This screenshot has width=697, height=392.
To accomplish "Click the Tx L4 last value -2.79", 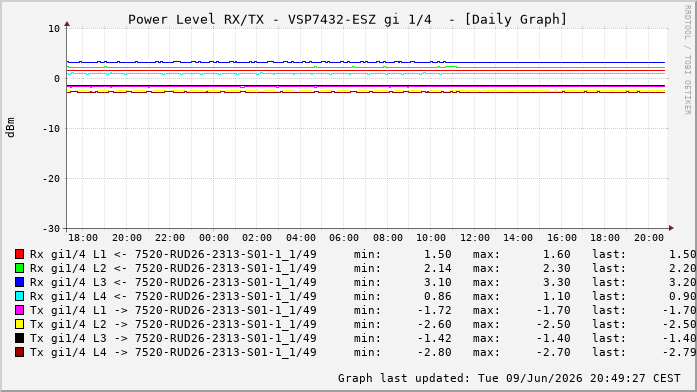I will coord(679,352).
